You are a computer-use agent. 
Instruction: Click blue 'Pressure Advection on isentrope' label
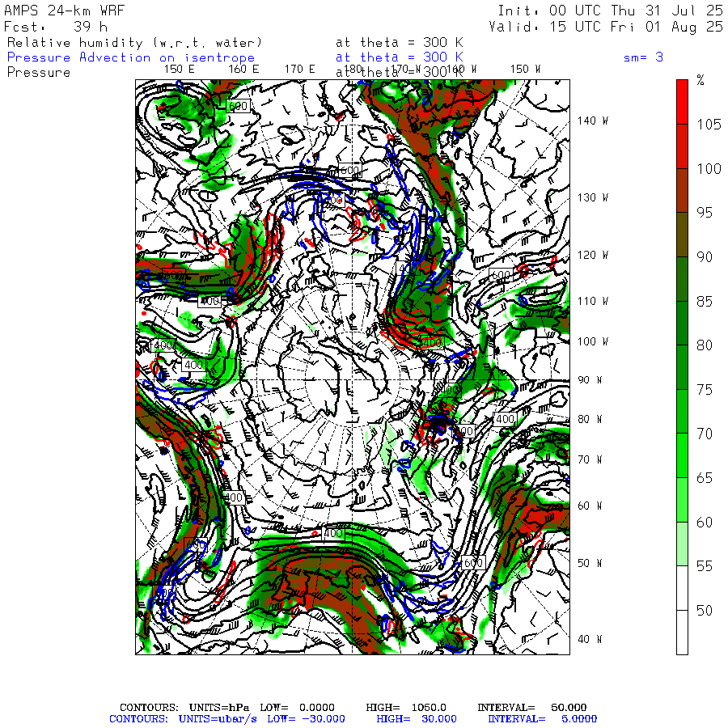point(131,57)
